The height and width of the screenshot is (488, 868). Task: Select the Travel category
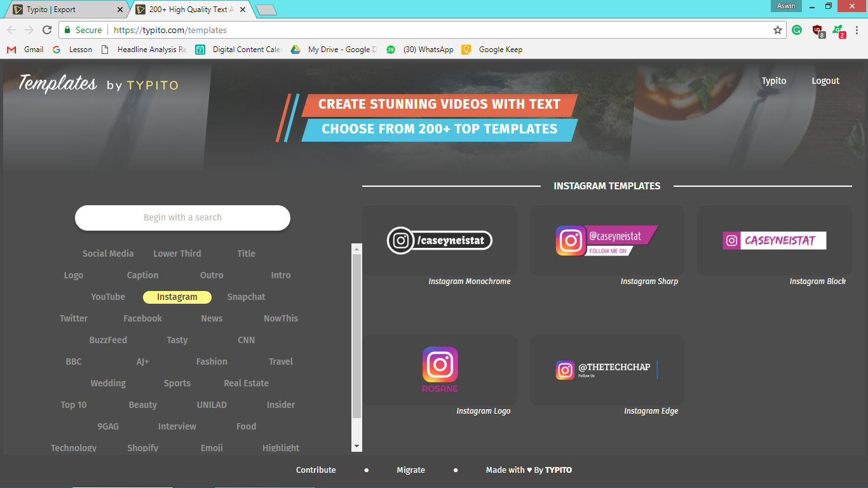point(281,362)
